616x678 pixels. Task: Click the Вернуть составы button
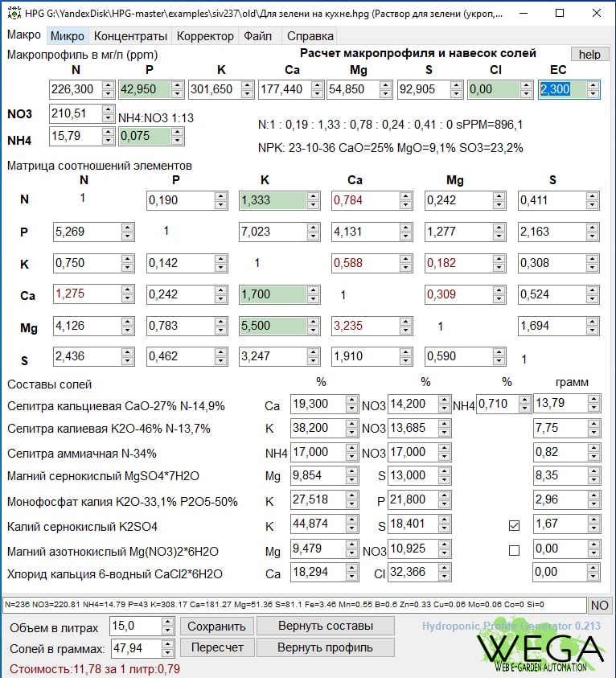click(326, 626)
